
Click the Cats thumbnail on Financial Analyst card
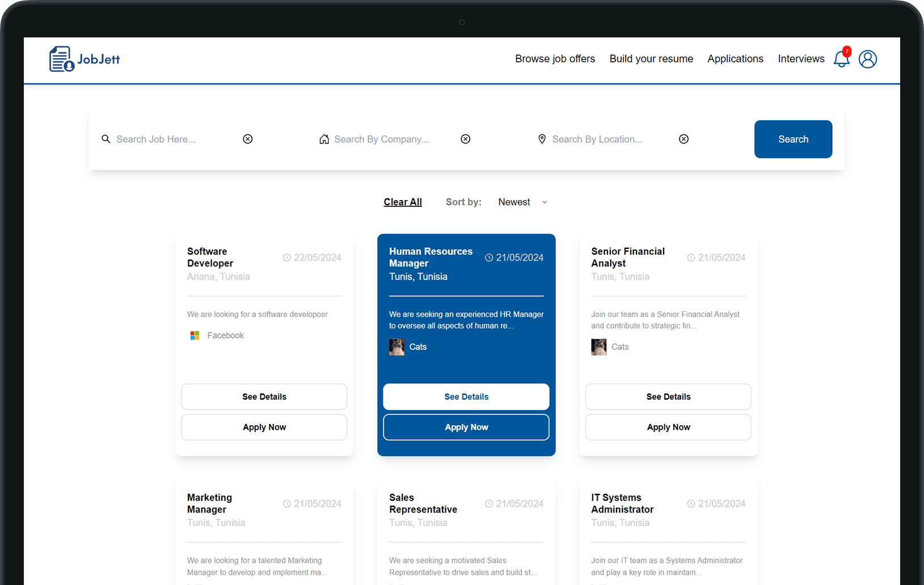click(x=598, y=347)
